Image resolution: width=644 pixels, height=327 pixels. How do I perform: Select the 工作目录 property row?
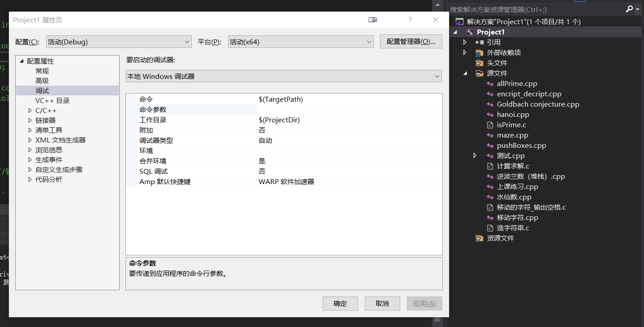click(284, 120)
